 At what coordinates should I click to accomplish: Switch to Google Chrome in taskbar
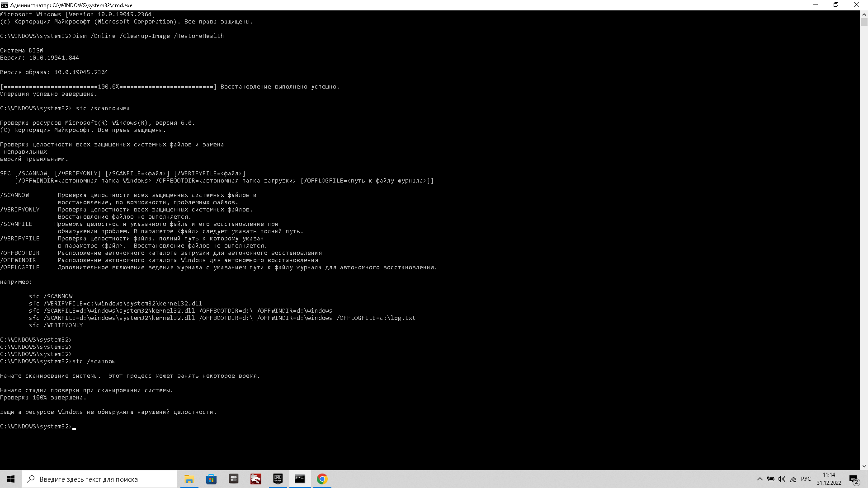[322, 479]
